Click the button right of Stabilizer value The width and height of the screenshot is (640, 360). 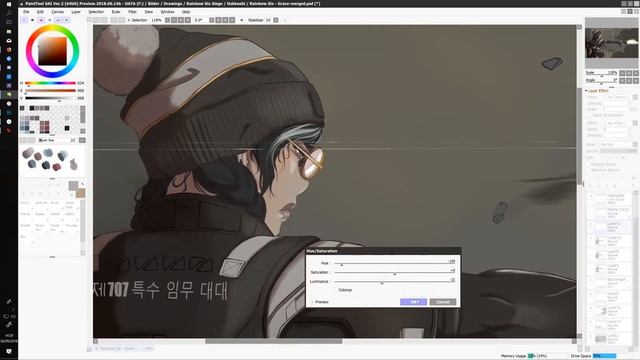pos(276,20)
